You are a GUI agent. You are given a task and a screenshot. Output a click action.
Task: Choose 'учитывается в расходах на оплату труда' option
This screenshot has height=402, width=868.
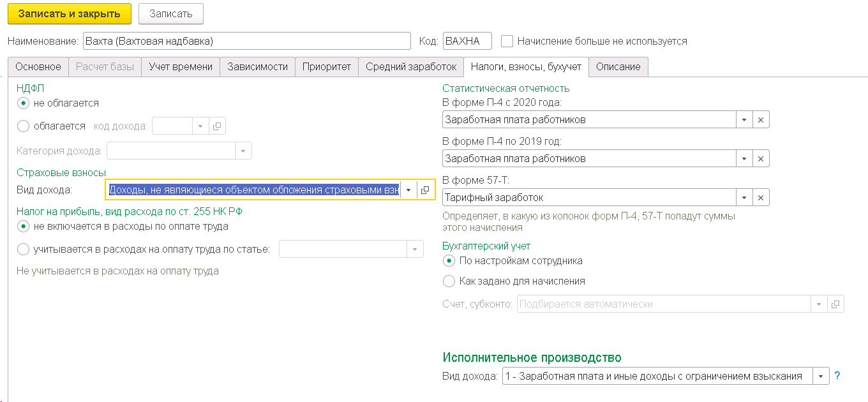coord(24,249)
